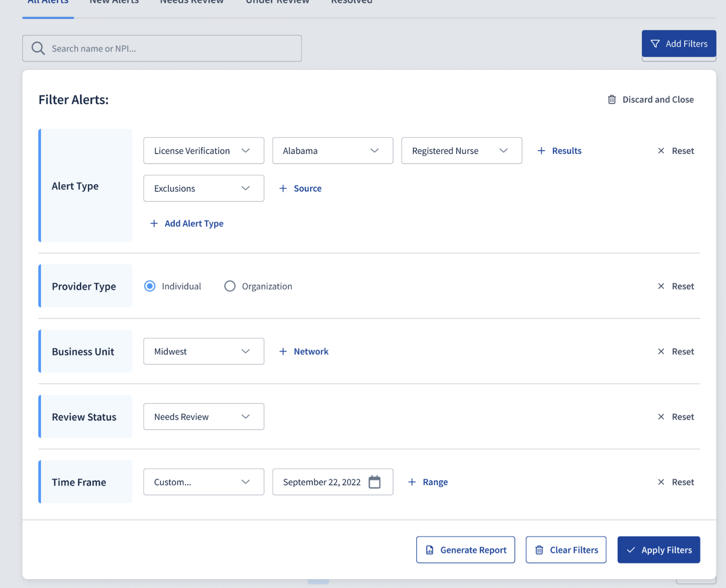Click the X icon on the Business Unit Reset
Image resolution: width=726 pixels, height=588 pixels.
tap(661, 352)
